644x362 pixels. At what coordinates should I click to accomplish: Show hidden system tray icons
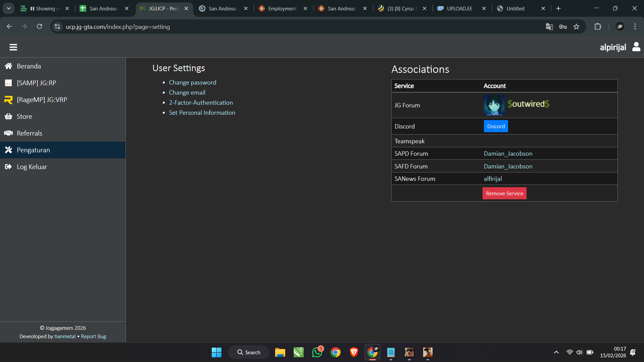click(x=556, y=352)
